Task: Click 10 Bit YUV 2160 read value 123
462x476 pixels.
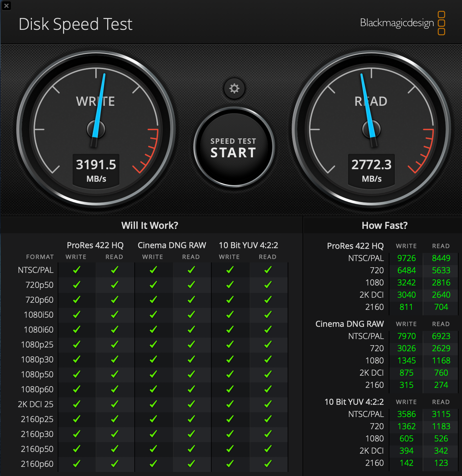Action: [441, 463]
